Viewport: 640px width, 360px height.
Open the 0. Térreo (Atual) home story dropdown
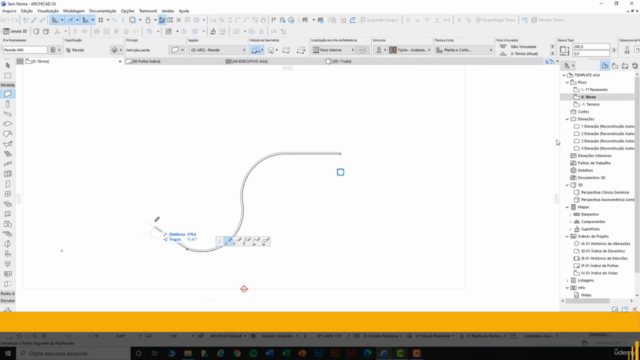[x=552, y=53]
